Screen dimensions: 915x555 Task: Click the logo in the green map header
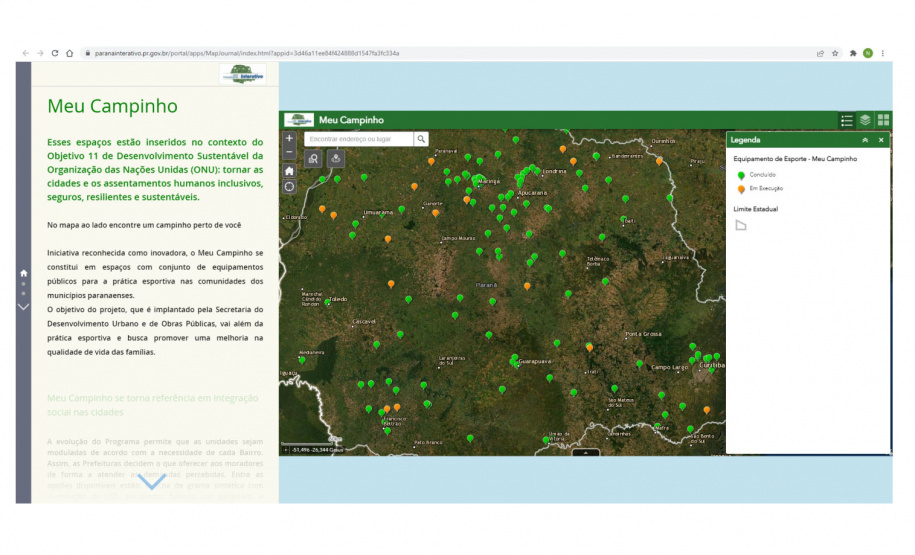(299, 120)
